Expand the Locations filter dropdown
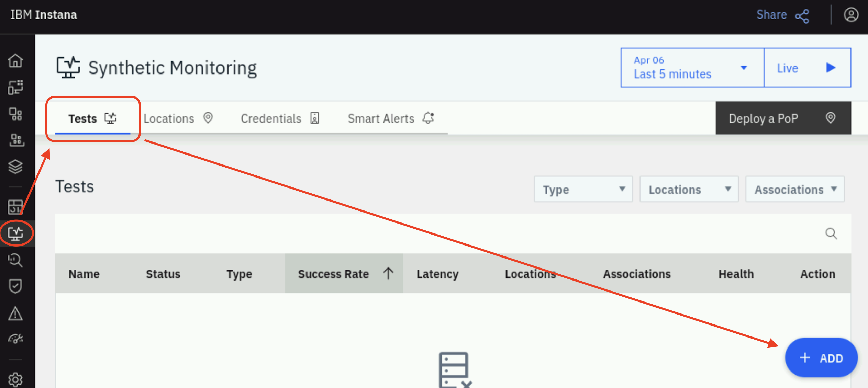This screenshot has height=388, width=868. tap(689, 189)
